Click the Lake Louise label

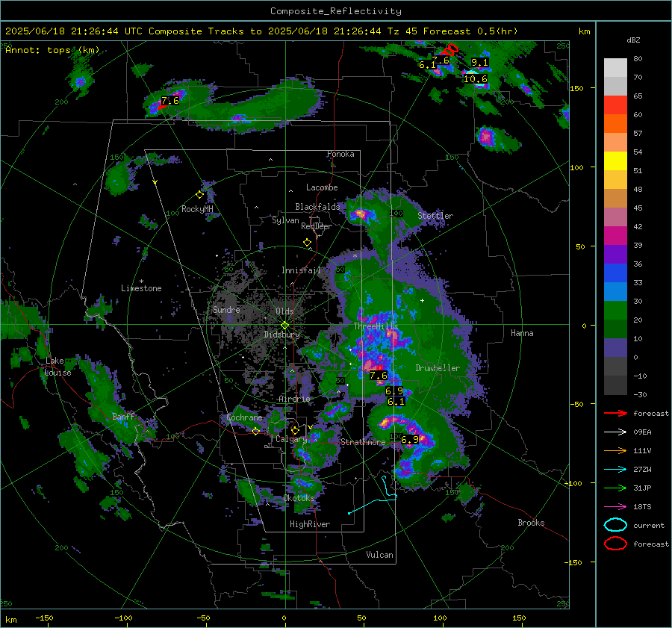pos(57,367)
